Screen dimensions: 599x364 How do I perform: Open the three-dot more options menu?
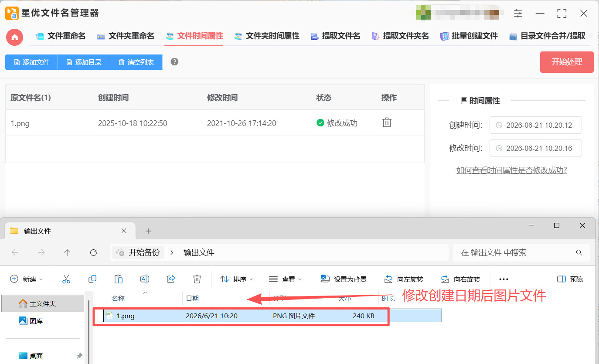click(x=504, y=279)
